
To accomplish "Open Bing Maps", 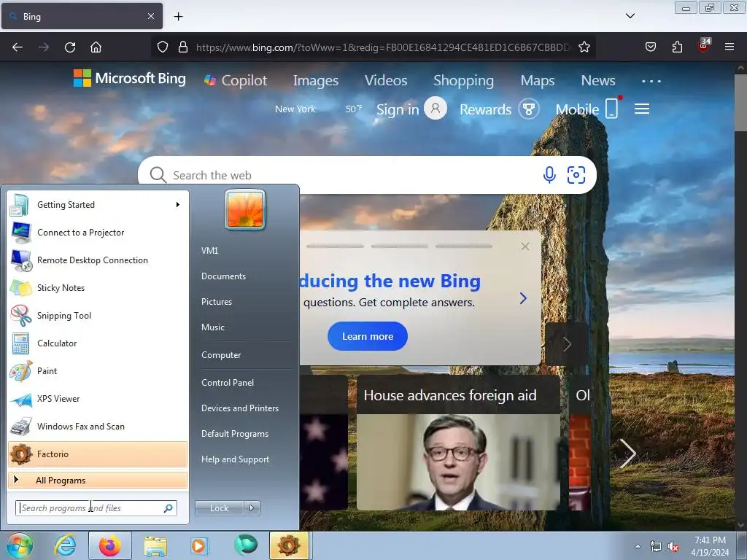I will 538,80.
